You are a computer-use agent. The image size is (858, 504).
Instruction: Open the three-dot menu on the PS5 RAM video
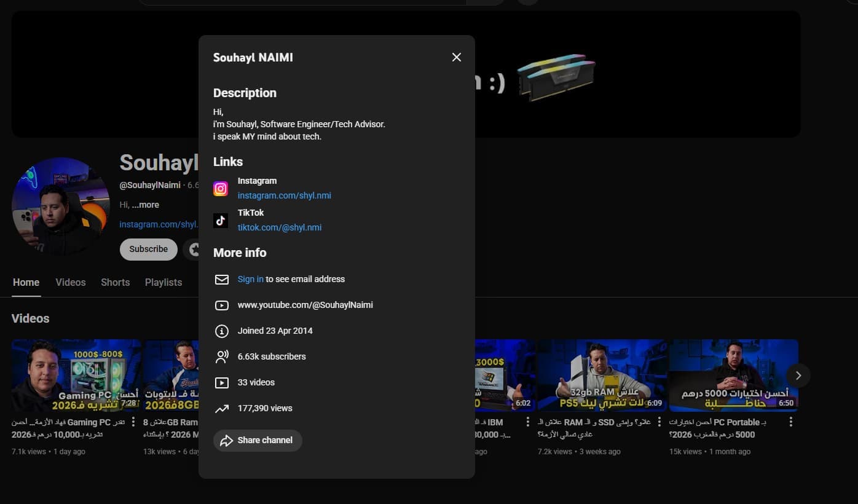coord(658,422)
